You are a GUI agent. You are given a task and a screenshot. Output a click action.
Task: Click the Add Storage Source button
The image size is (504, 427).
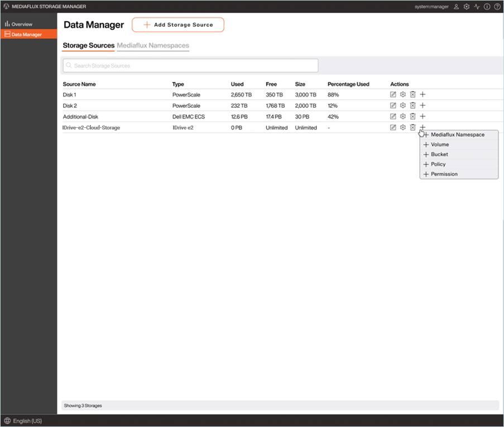point(177,25)
